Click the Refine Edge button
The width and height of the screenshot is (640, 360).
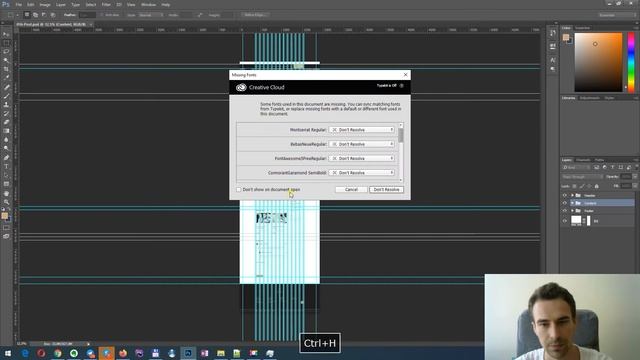(x=255, y=15)
